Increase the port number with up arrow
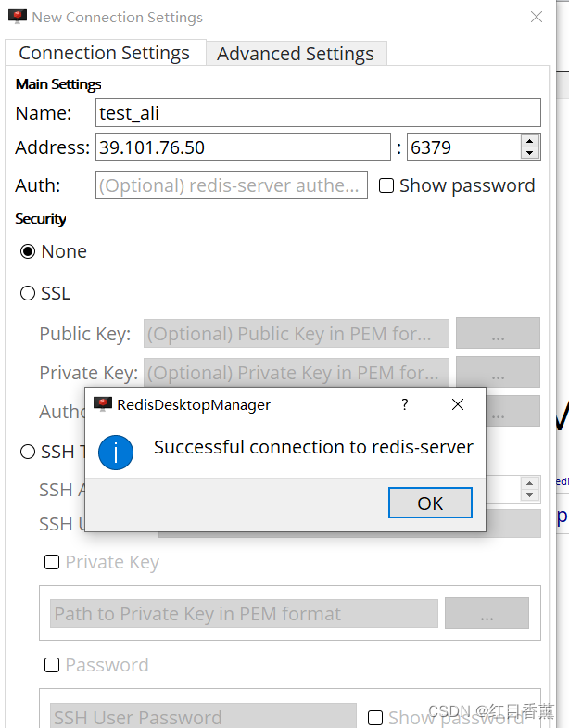The image size is (569, 728). click(530, 141)
